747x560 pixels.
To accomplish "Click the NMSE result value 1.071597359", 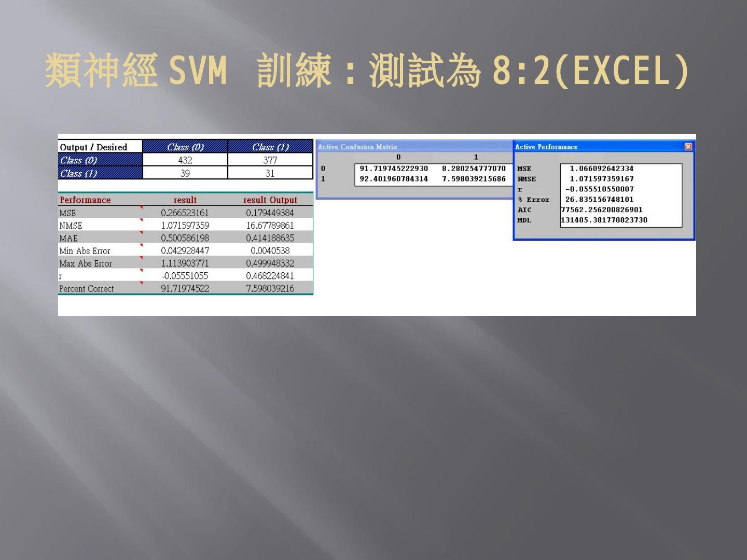I will 185,226.
